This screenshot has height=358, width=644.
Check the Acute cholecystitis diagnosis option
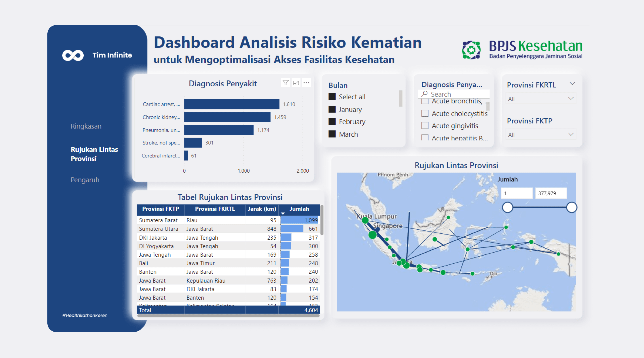coord(425,113)
